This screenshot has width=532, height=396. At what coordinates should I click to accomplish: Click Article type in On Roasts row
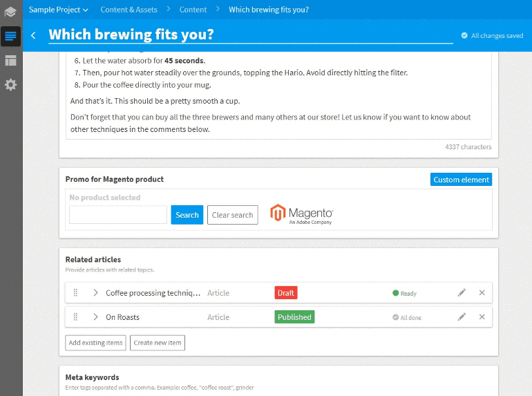pos(218,317)
